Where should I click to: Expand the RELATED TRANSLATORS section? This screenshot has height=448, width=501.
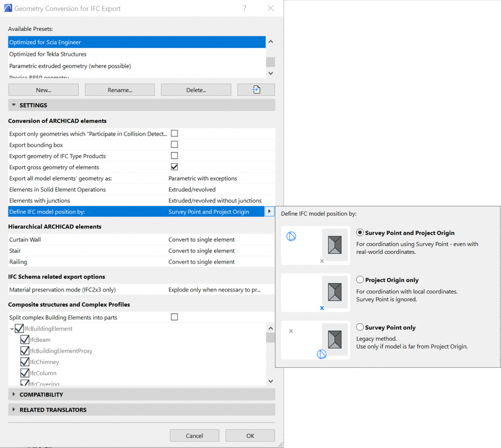(x=14, y=410)
